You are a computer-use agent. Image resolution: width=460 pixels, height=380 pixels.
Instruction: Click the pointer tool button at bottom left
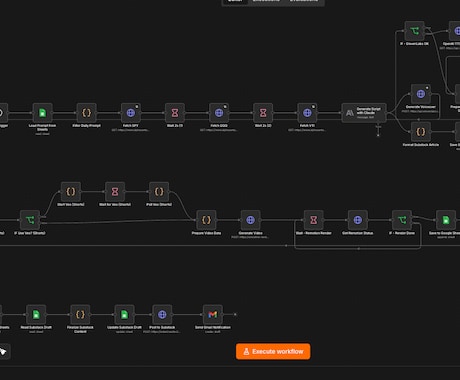click(3, 351)
